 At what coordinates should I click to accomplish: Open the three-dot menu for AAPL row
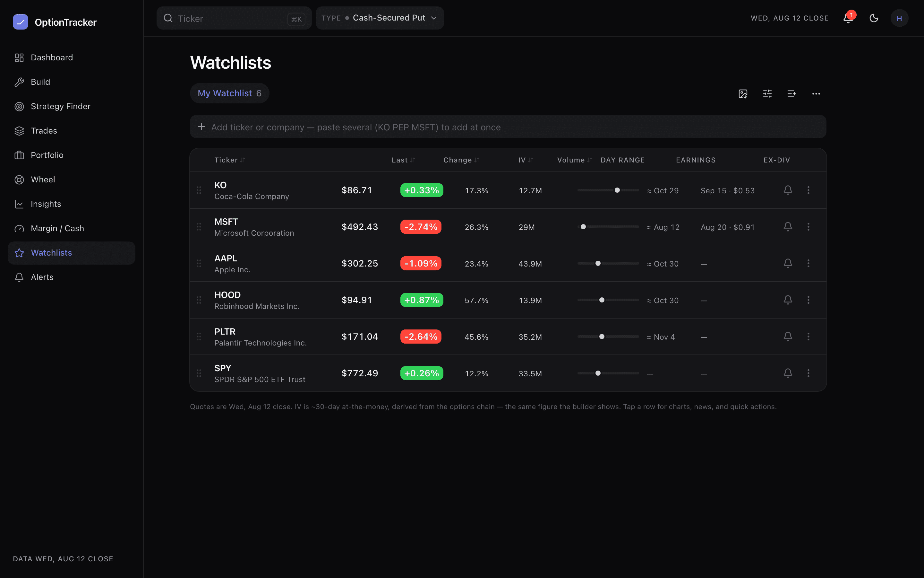(808, 263)
